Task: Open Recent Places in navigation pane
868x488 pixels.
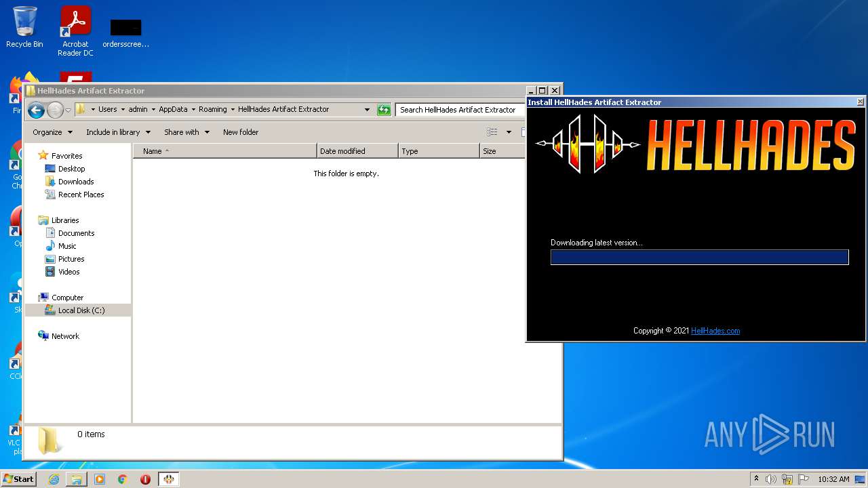Action: coord(81,195)
